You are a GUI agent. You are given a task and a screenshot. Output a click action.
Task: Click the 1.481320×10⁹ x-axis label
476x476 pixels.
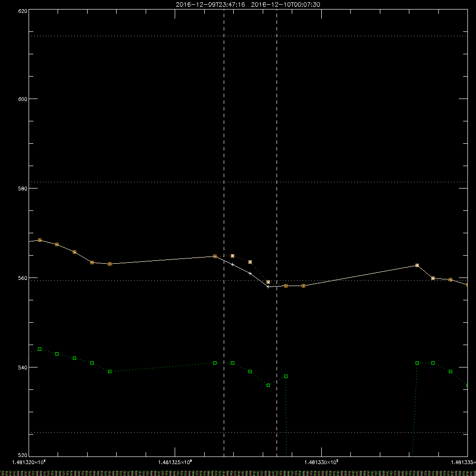[x=29, y=462]
